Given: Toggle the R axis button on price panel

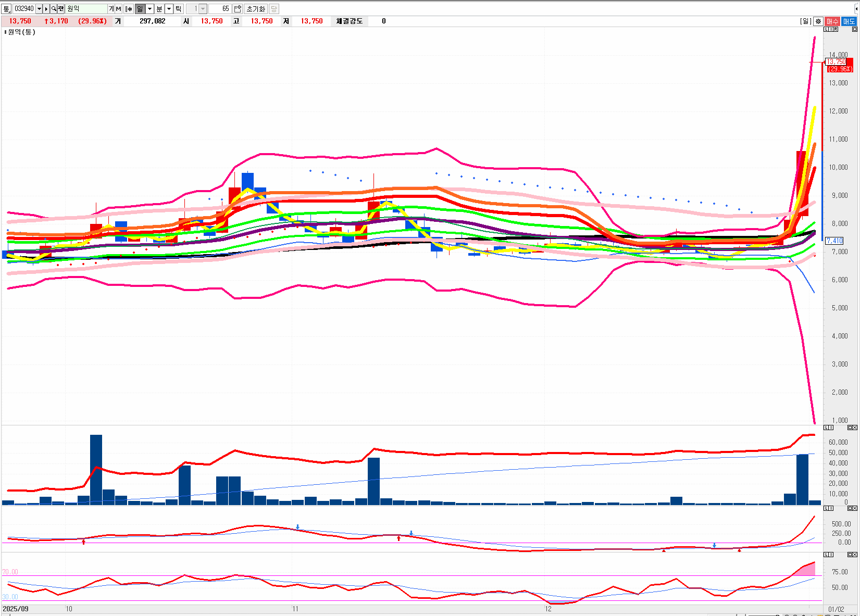Looking at the screenshot, I should [x=836, y=29].
